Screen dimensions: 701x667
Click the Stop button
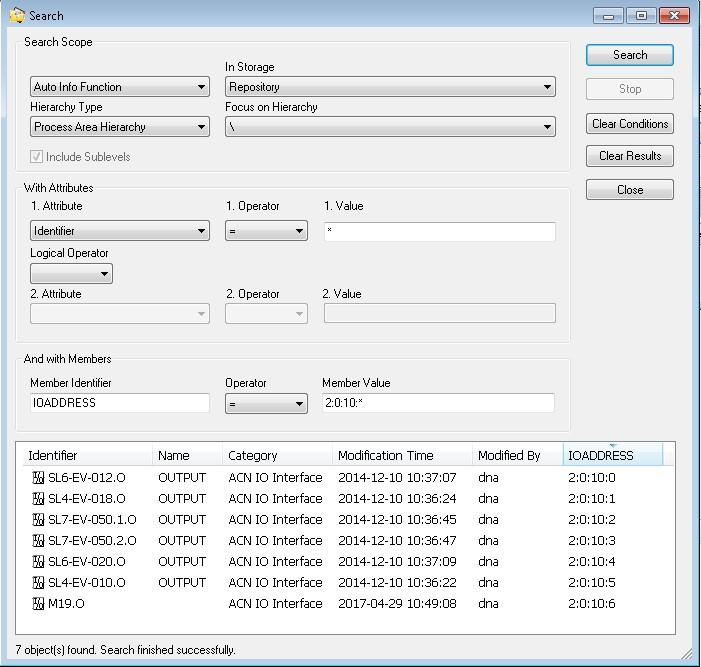[x=629, y=89]
